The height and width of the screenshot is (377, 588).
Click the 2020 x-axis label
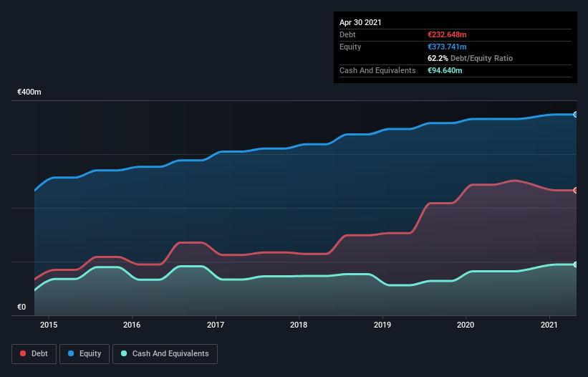pos(466,325)
